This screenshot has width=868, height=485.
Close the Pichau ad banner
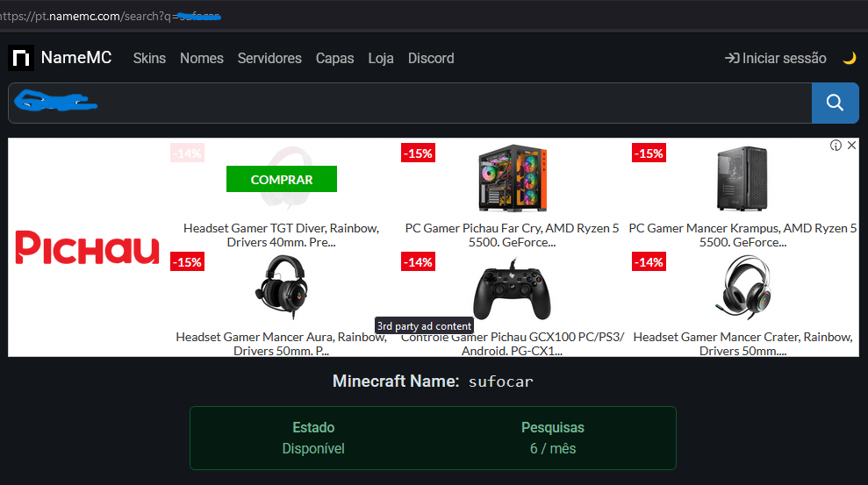click(x=852, y=145)
